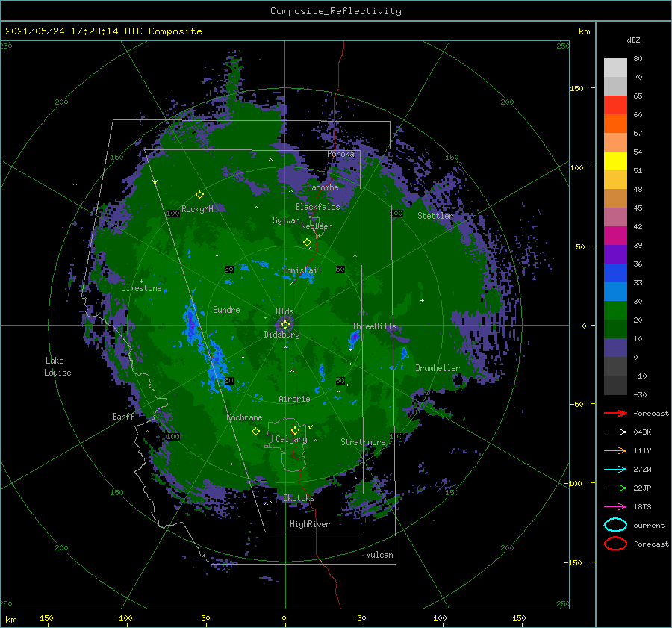The height and width of the screenshot is (628, 672).
Task: Click the Stettler label
Action: click(435, 216)
